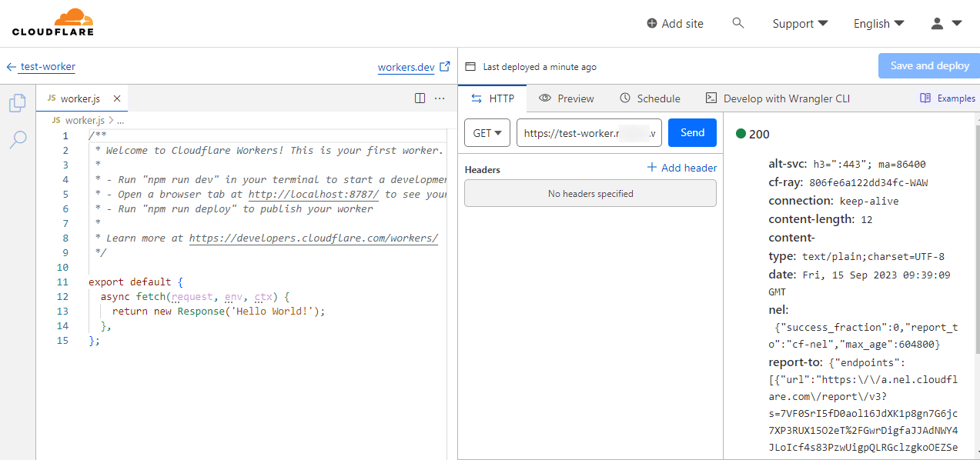Click the calendar icon beside Last deployed
The width and height of the screenshot is (980, 460).
[470, 67]
